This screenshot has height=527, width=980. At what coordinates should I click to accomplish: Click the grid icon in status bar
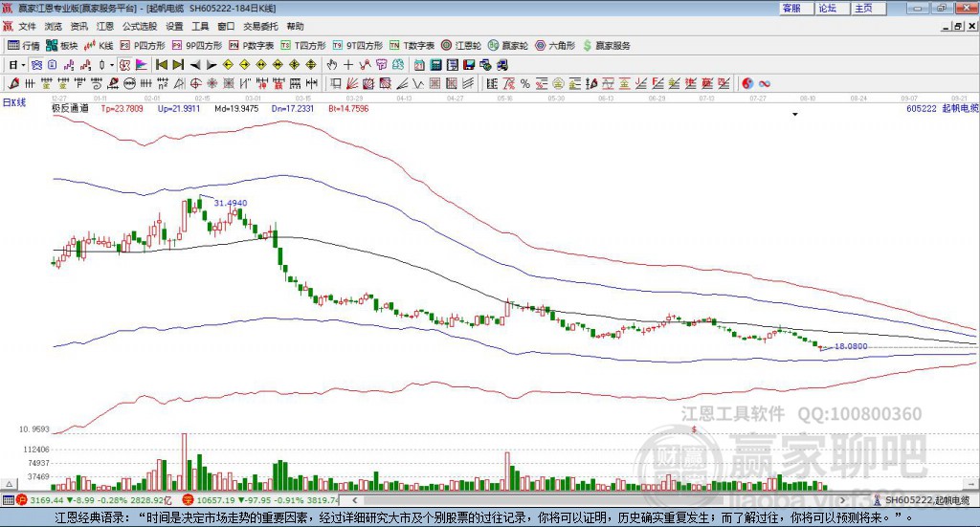(8, 500)
